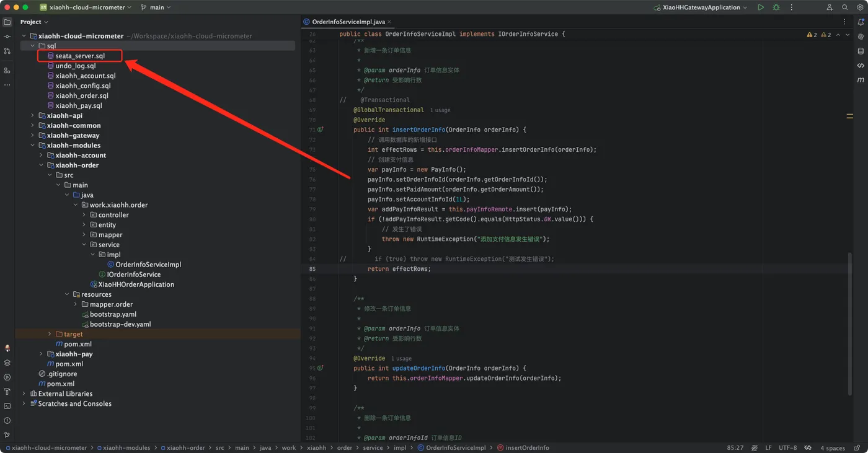This screenshot has width=868, height=453.
Task: Jump to next highlighted problem arrow
Action: [848, 35]
